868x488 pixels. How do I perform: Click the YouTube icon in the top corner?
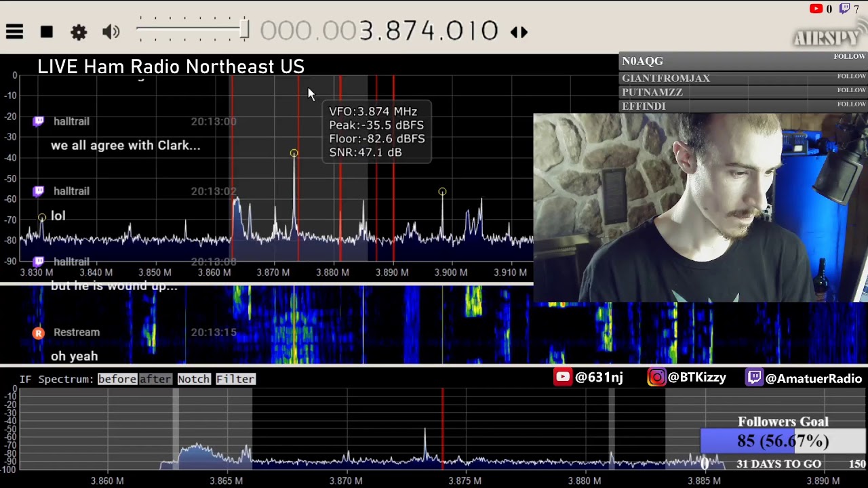tap(816, 9)
